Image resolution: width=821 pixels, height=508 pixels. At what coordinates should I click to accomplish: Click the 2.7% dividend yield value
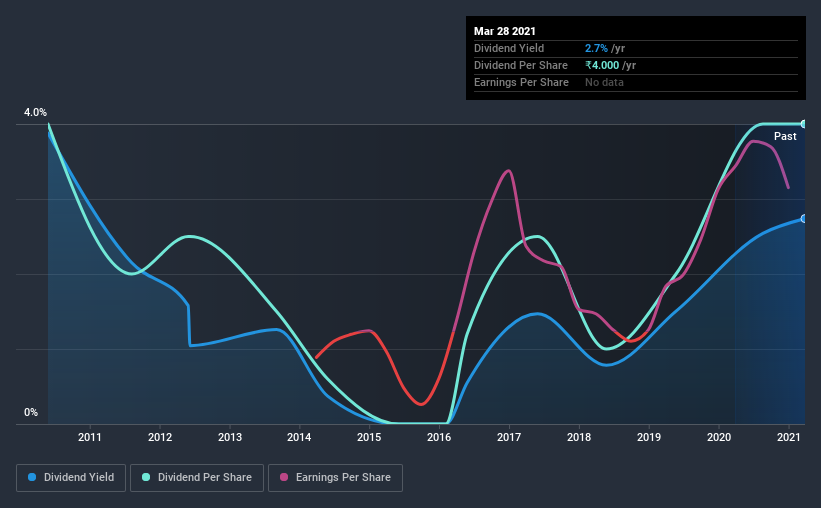tap(596, 48)
